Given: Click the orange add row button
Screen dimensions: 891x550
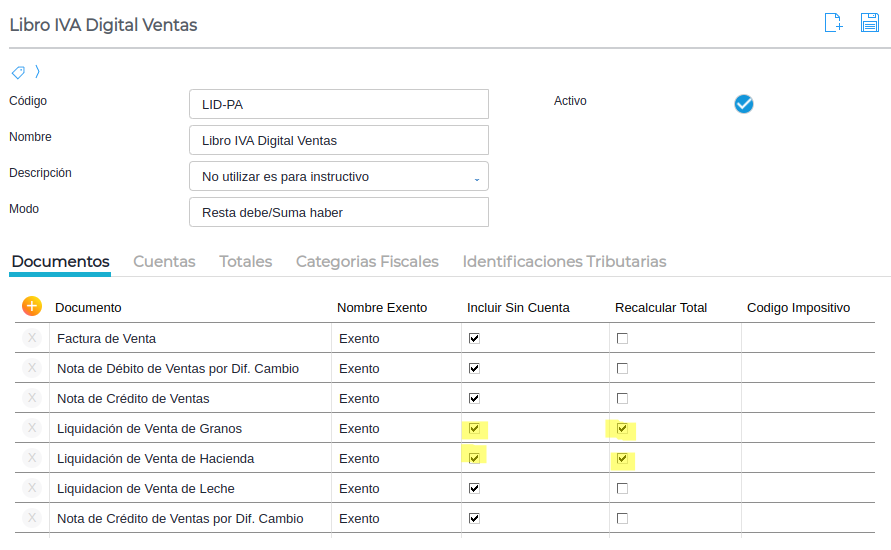Looking at the screenshot, I should click(32, 307).
